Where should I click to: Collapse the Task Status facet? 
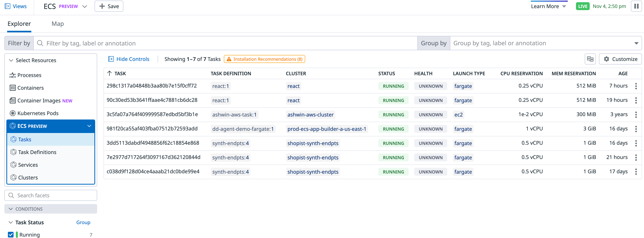click(11, 222)
